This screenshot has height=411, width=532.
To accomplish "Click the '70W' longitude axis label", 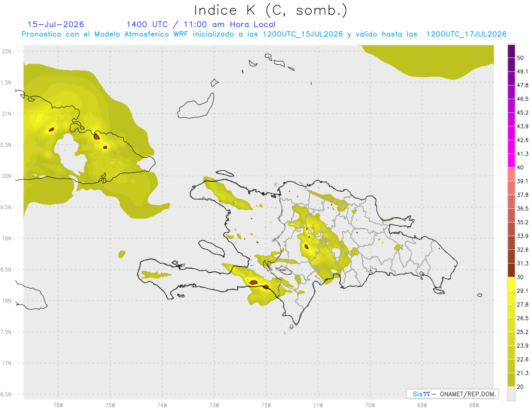I will 370,405.
